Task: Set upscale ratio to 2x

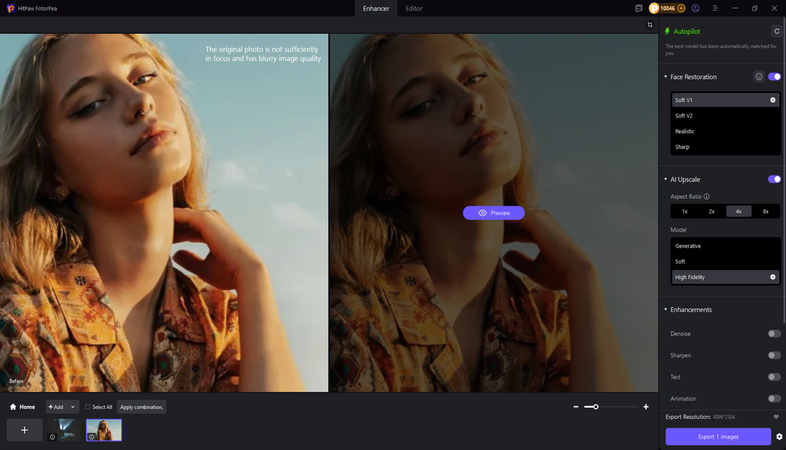Action: [x=711, y=211]
